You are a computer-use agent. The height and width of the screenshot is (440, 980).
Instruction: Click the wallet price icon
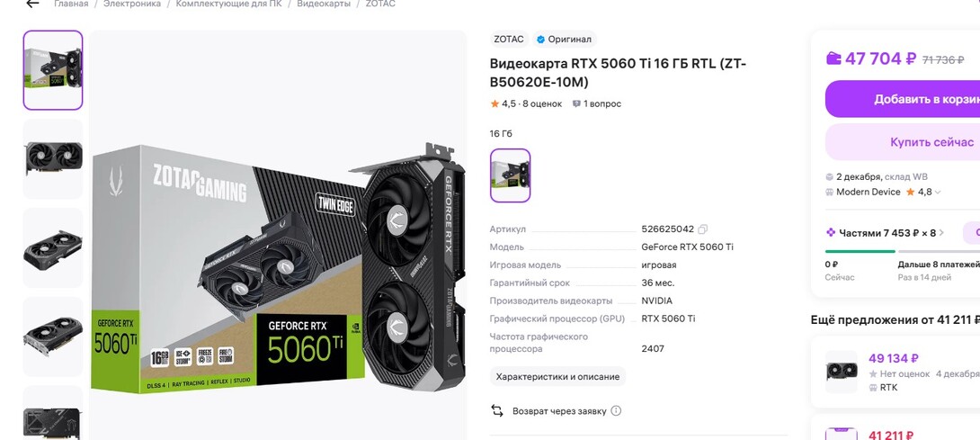[x=833, y=58]
